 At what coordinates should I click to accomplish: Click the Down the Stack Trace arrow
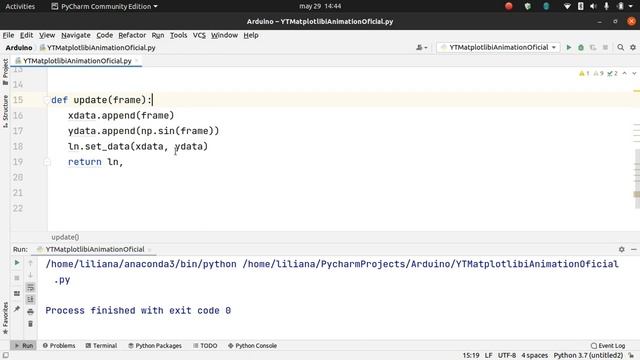tap(30, 275)
